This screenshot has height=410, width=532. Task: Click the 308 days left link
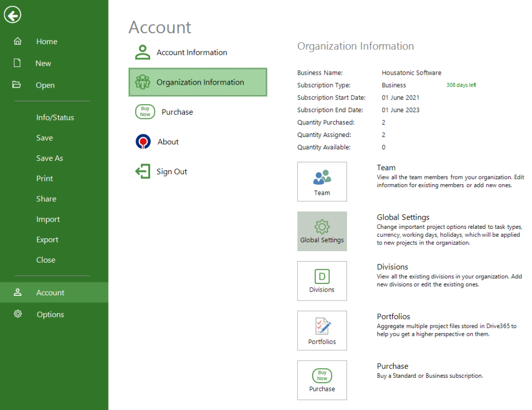[460, 85]
